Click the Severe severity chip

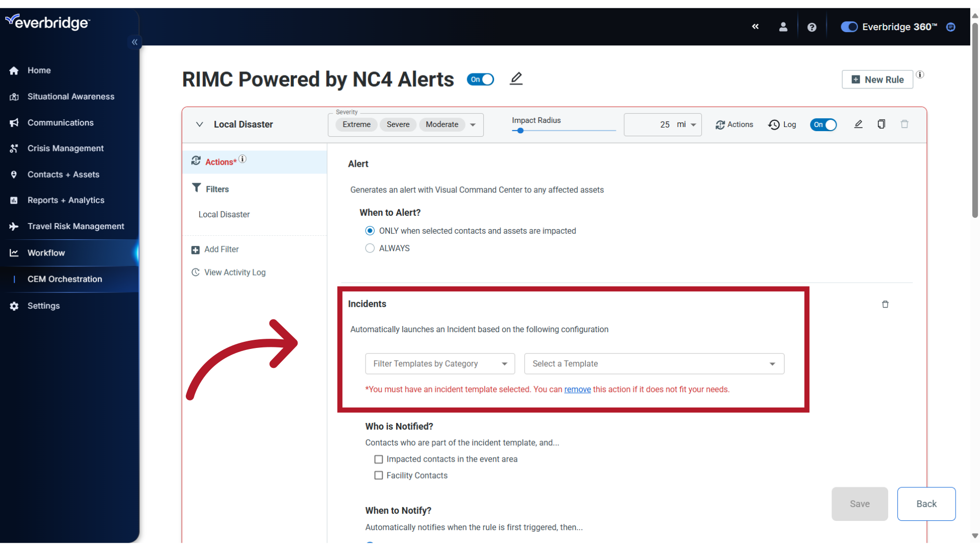coord(398,124)
